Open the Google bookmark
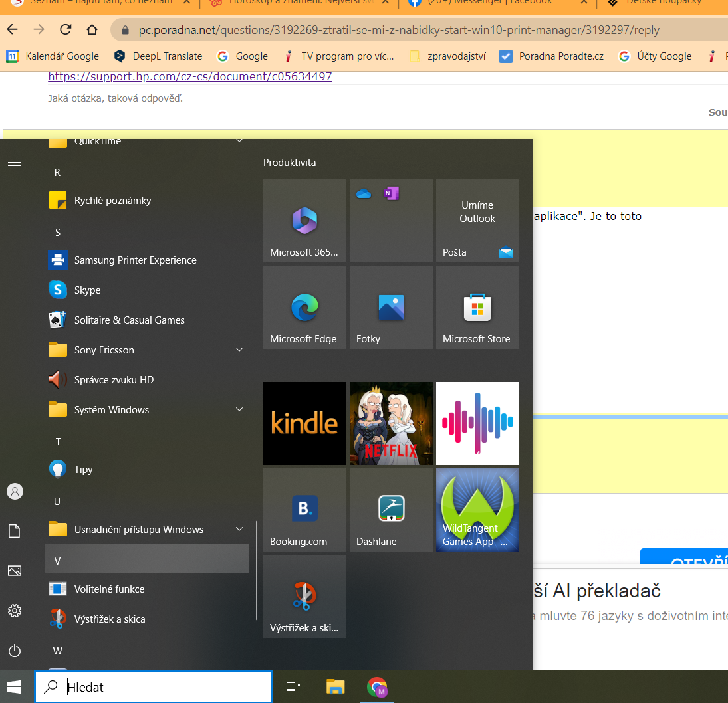Viewport: 728px width, 703px height. 243,56
